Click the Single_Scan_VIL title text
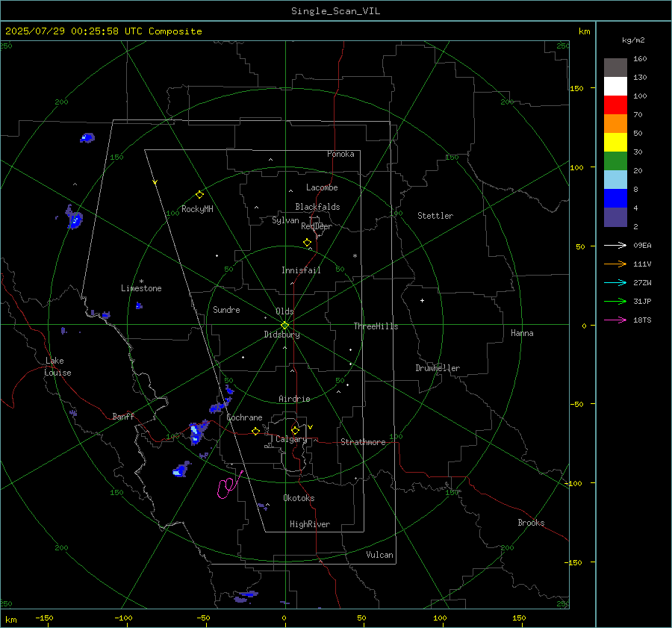Image resolution: width=672 pixels, height=628 pixels. point(335,11)
